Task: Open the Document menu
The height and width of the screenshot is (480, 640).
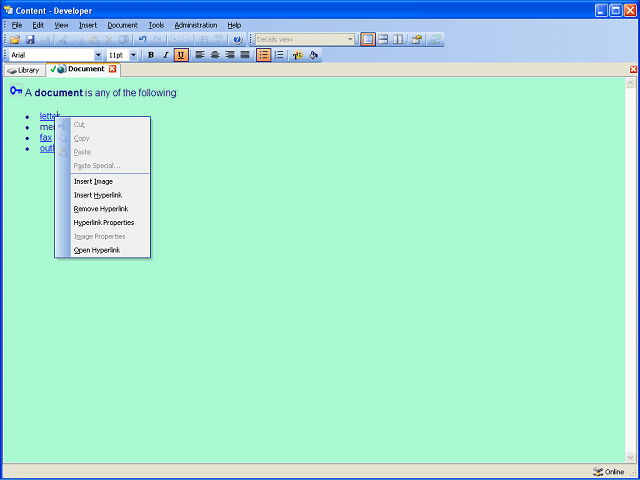Action: (x=122, y=25)
